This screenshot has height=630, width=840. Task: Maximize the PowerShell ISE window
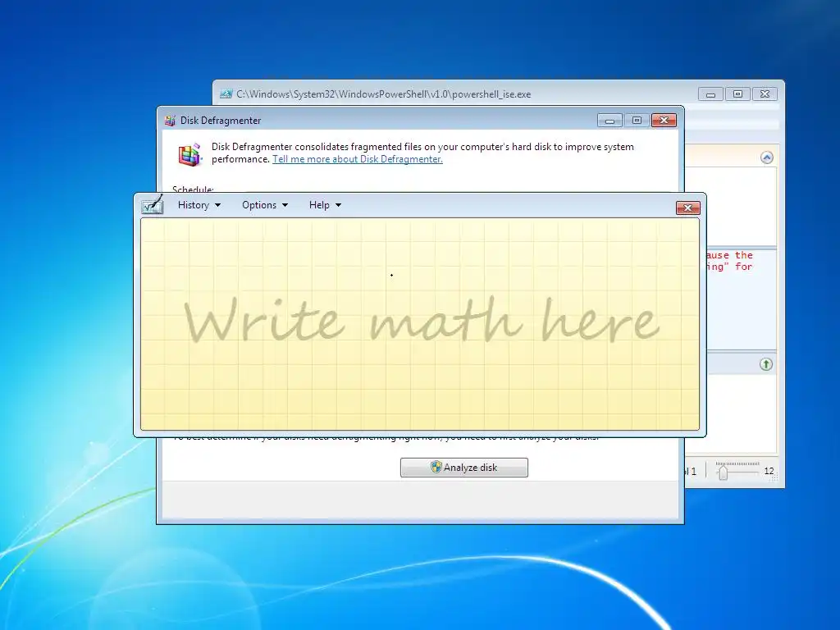pyautogui.click(x=737, y=94)
